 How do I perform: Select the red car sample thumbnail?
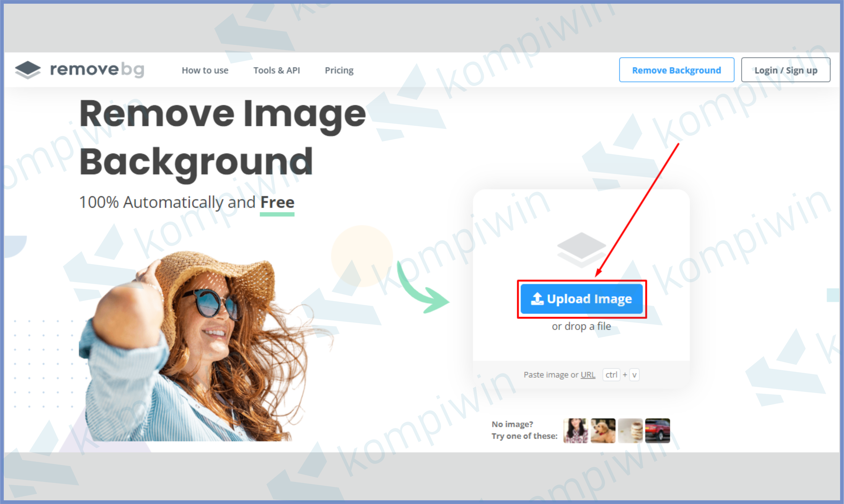tap(657, 431)
